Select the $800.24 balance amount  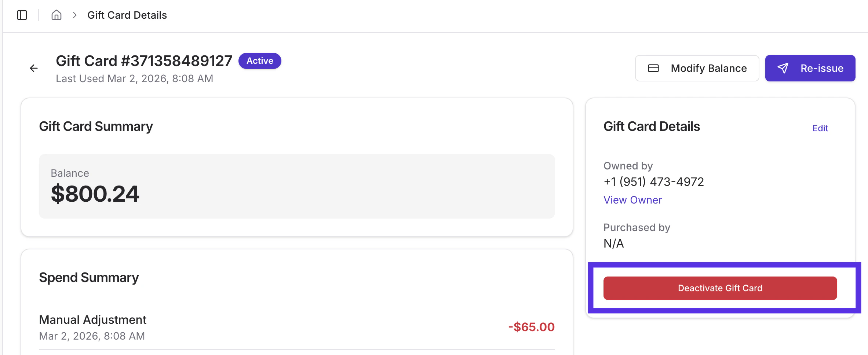[x=95, y=194]
